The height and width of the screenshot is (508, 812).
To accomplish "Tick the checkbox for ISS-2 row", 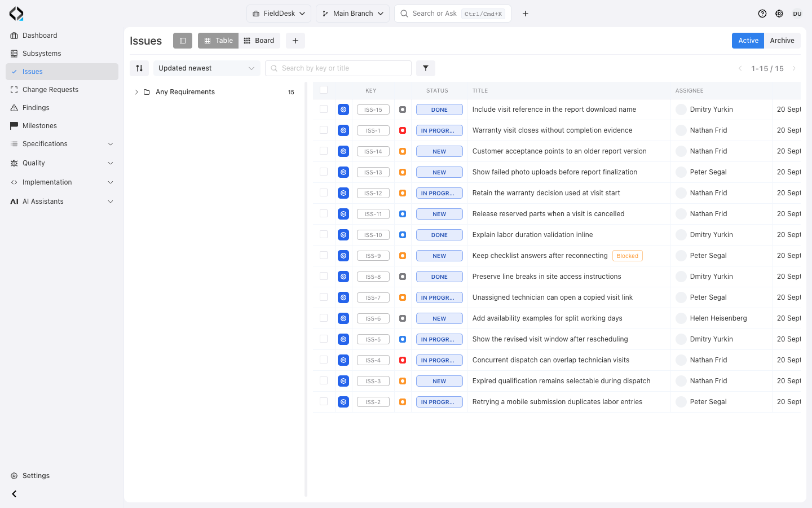I will [x=324, y=401].
